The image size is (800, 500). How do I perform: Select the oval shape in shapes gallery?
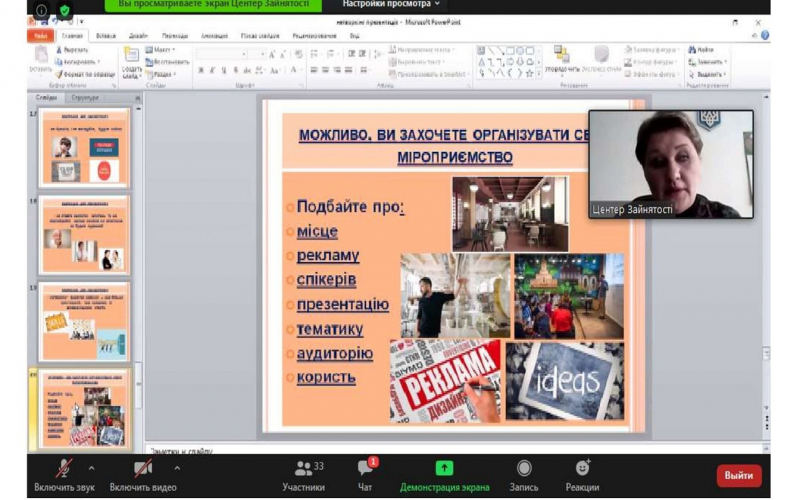520,51
